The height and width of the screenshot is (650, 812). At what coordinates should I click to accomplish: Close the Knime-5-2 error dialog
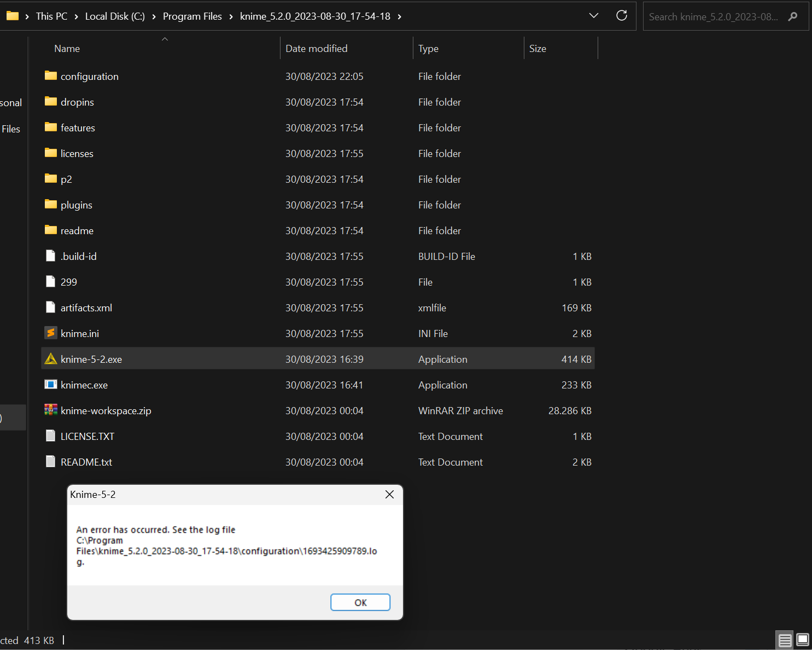coord(390,495)
